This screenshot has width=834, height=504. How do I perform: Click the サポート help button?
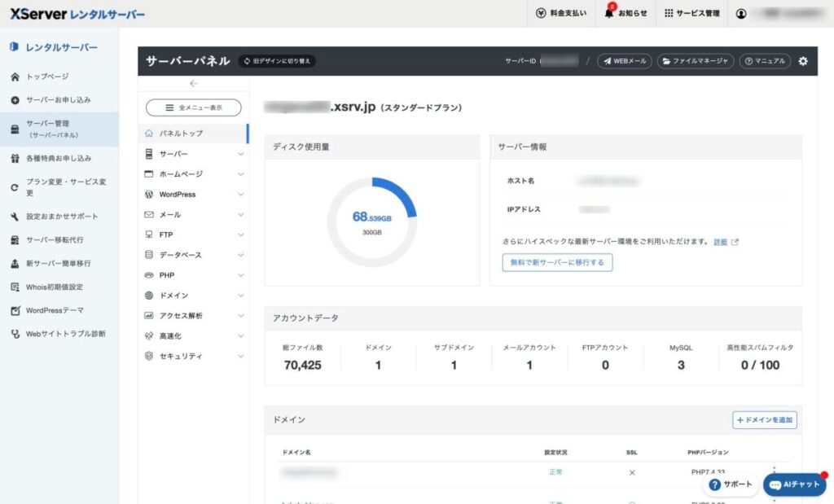point(731,484)
